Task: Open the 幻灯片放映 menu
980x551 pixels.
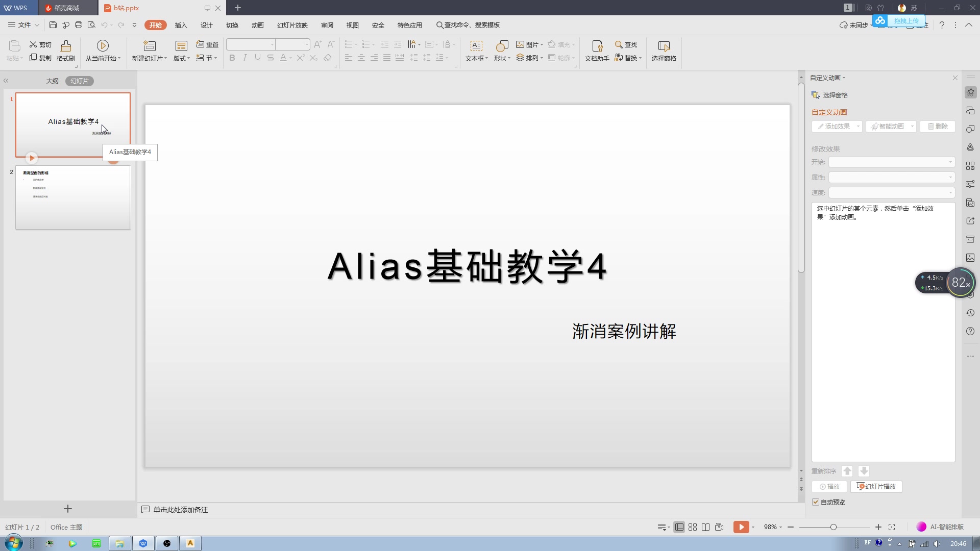Action: click(292, 24)
